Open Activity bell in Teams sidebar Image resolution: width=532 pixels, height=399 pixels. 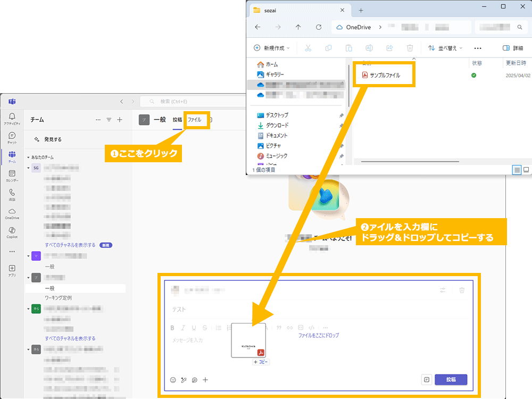[x=12, y=119]
